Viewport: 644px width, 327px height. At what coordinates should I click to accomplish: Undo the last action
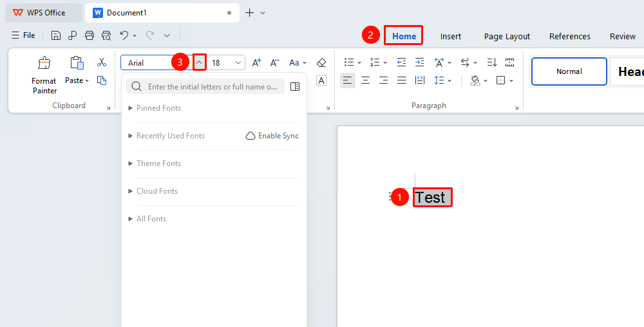point(124,35)
